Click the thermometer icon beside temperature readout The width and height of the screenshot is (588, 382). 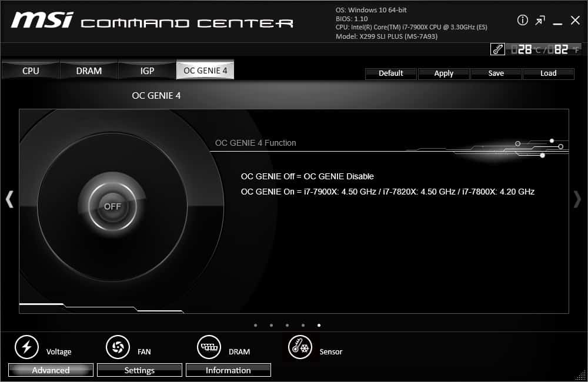coord(497,49)
